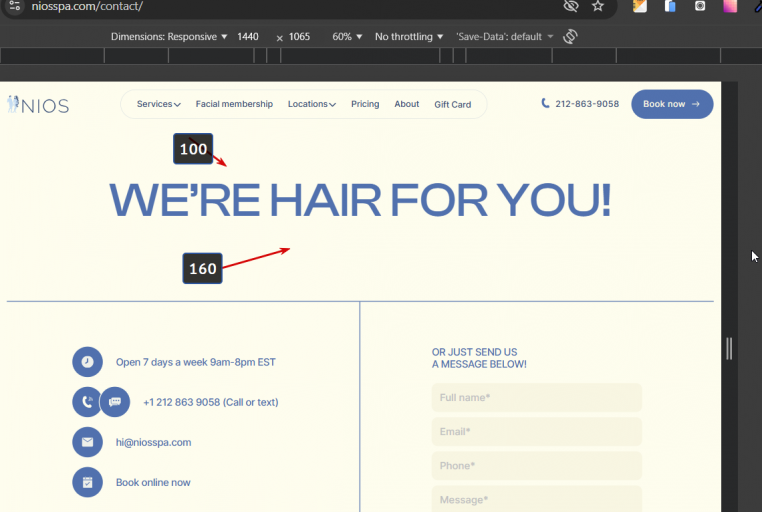Click the viewport resize handle on right edge
Image resolution: width=762 pixels, height=512 pixels.
tap(729, 348)
